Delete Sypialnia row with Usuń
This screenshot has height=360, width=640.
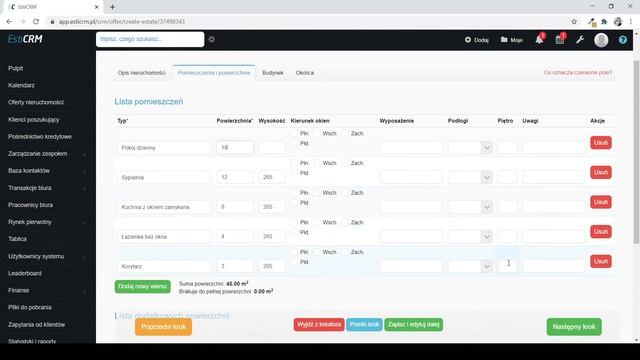click(601, 172)
